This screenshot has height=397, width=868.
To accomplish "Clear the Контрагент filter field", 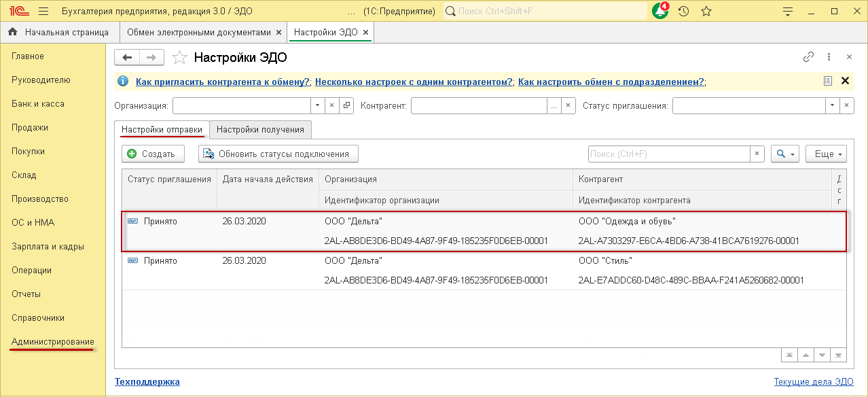I will (x=568, y=105).
